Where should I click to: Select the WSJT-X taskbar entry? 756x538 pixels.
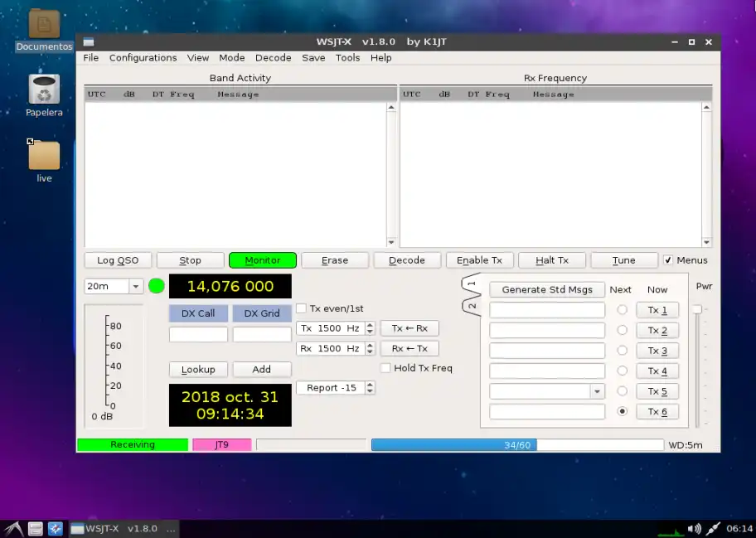point(123,529)
